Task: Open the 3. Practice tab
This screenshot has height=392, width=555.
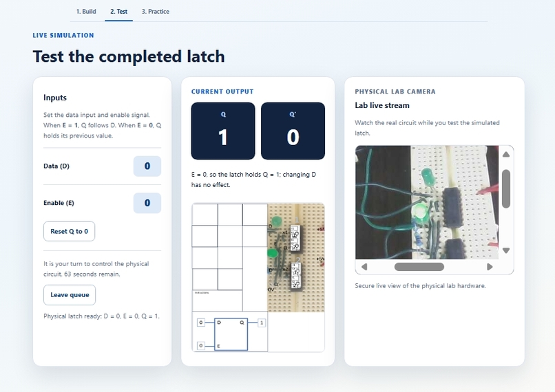Action: coord(156,11)
